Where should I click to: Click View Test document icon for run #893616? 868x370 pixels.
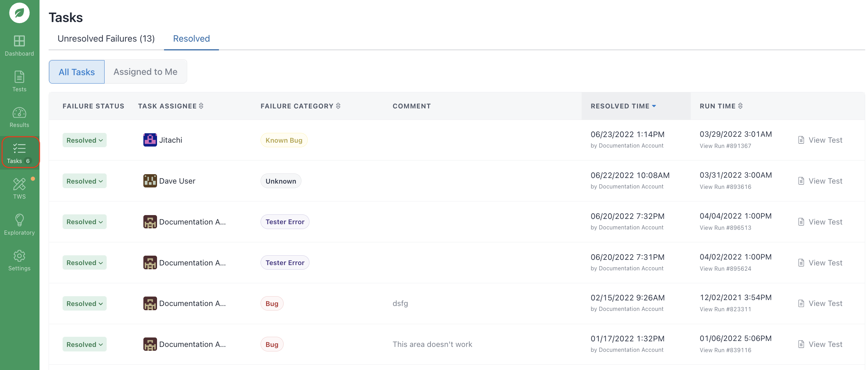[x=801, y=181]
